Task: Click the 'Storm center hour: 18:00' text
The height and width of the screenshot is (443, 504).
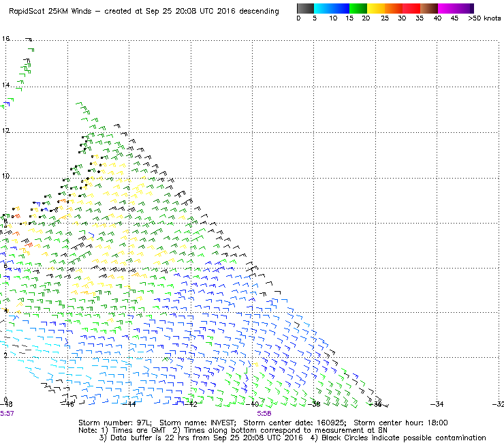Action: click(400, 423)
